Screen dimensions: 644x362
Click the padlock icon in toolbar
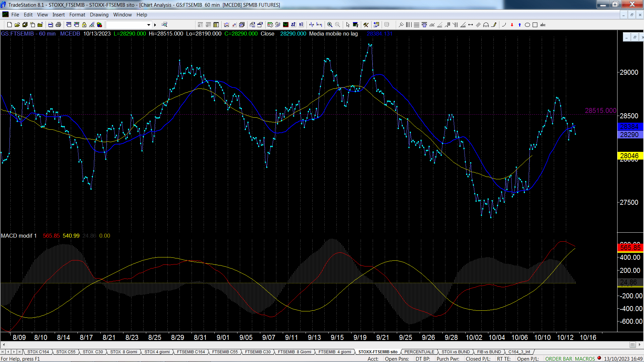click(84, 25)
